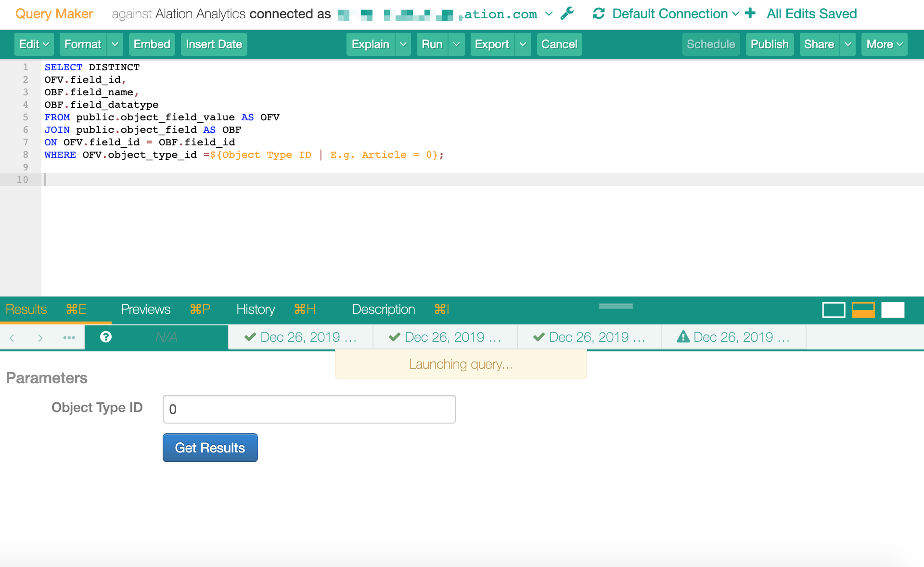Click the Share dropdown icon
This screenshot has width=924, height=567.
[848, 44]
